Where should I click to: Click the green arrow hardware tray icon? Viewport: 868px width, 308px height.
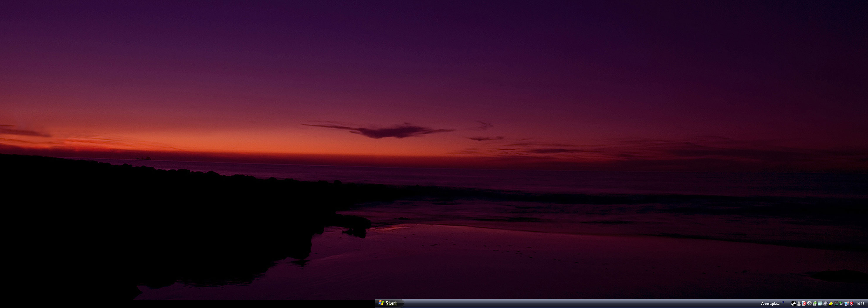pyautogui.click(x=841, y=304)
